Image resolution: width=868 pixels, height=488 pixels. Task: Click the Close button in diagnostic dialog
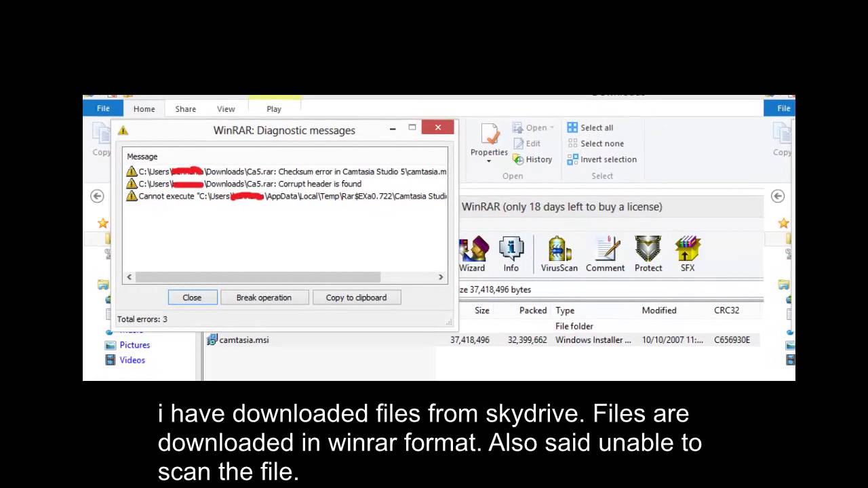pos(192,298)
